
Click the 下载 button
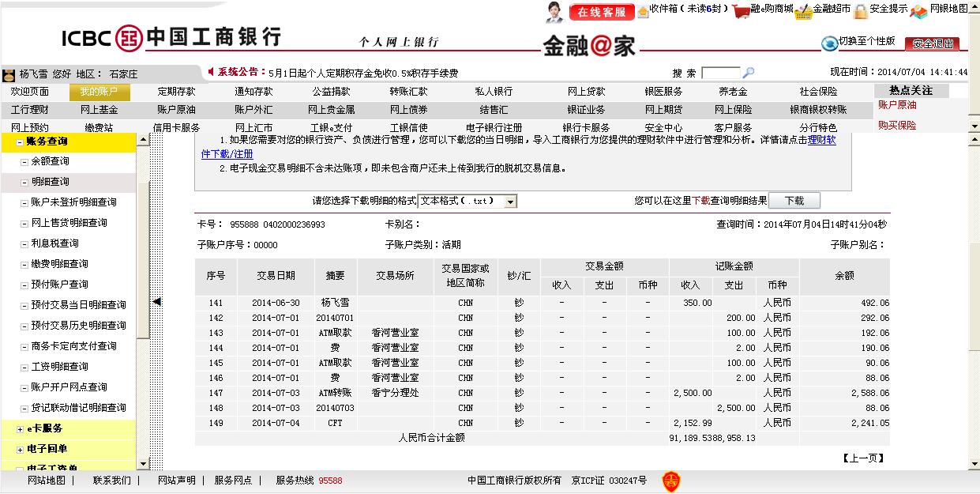tap(794, 201)
